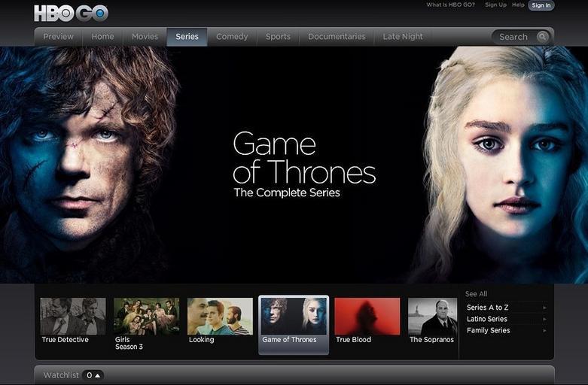This screenshot has height=385, width=588.
Task: Go to the Late Night tab
Action: coord(402,37)
